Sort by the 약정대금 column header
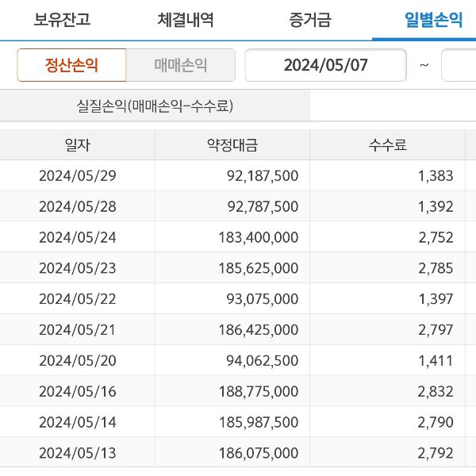This screenshot has width=476, height=476. point(232,144)
